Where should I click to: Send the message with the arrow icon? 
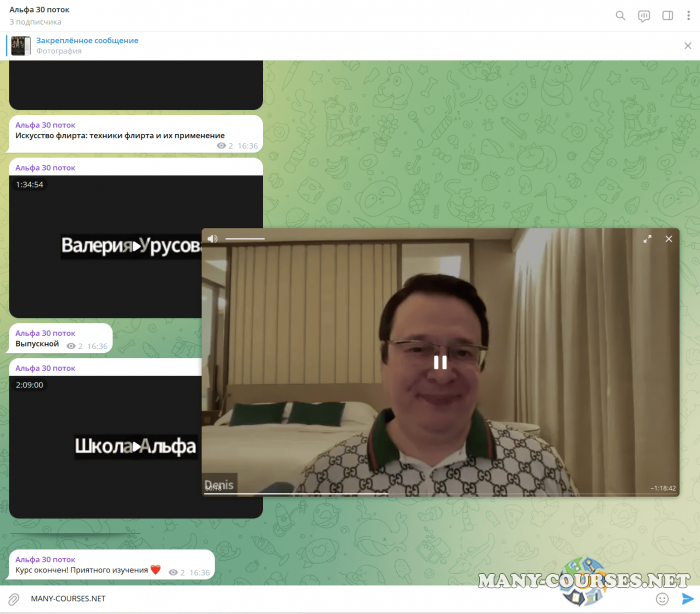click(x=687, y=598)
